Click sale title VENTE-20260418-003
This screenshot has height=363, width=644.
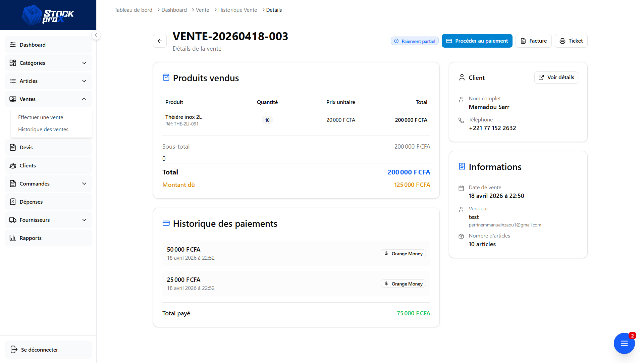230,36
